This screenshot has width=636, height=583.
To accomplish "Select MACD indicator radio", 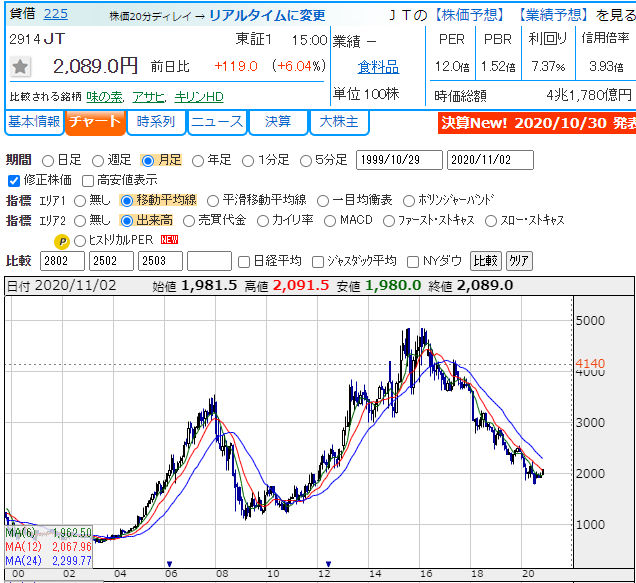I will pos(330,221).
